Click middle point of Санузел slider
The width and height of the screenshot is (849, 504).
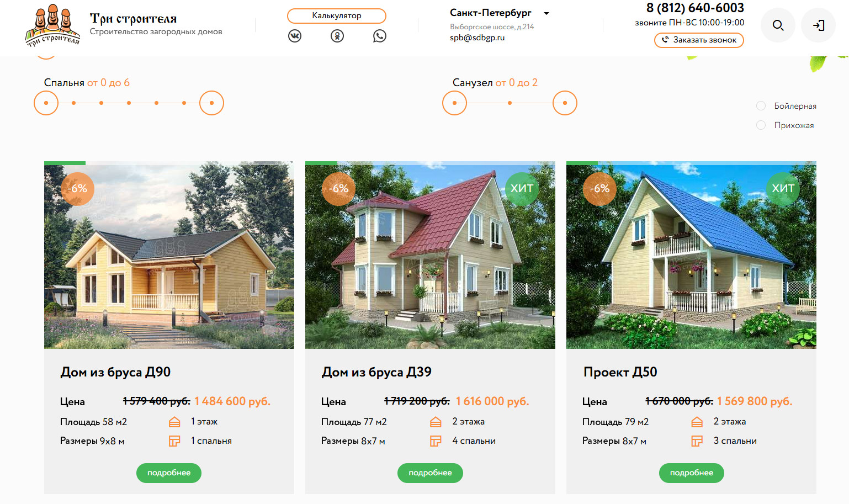[510, 103]
